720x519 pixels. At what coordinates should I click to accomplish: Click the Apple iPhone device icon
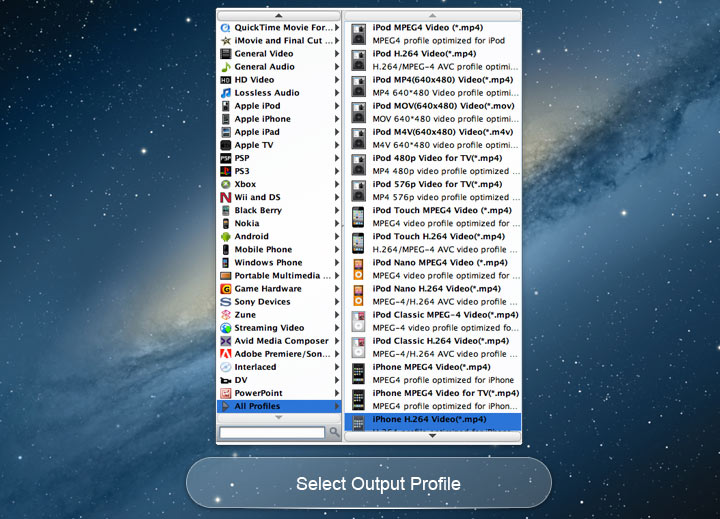(x=225, y=119)
